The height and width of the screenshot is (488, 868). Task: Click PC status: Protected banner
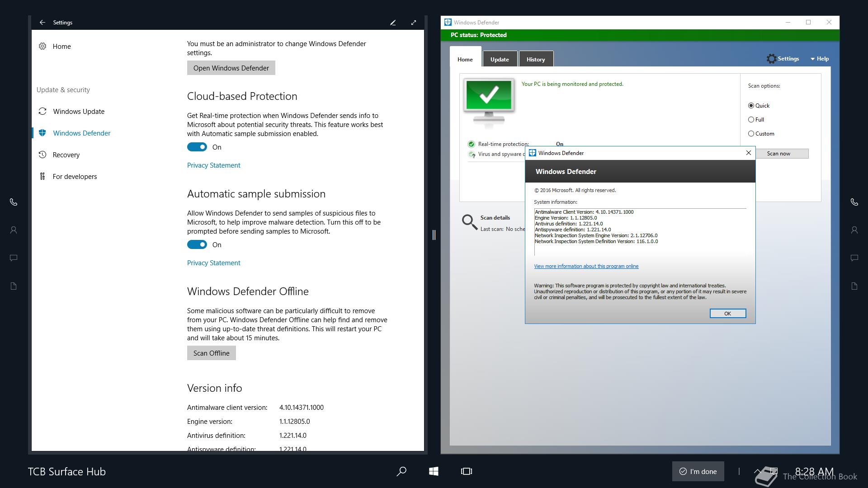pyautogui.click(x=640, y=35)
